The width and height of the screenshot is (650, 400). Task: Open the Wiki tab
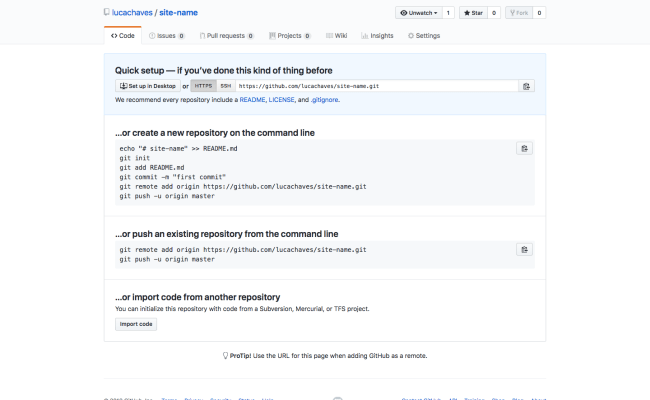tap(336, 36)
